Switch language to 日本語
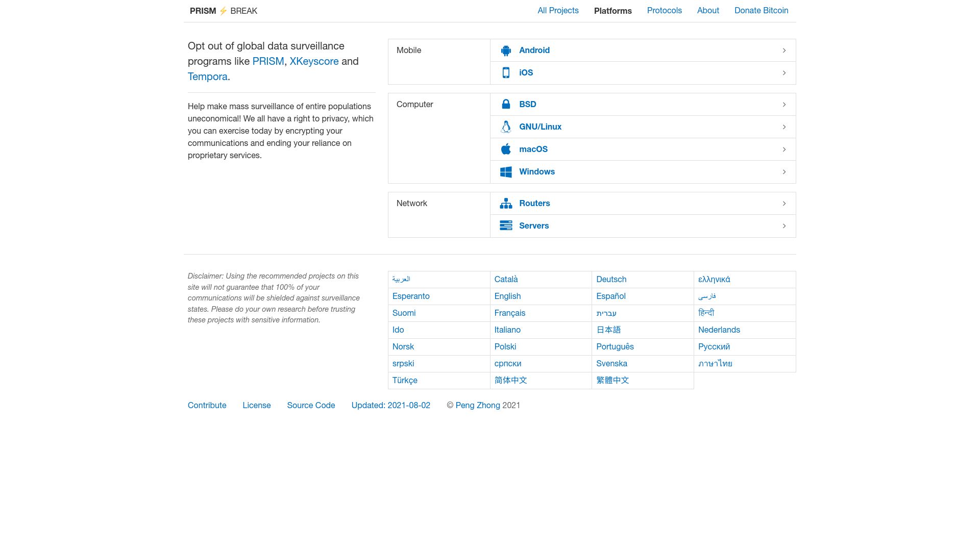 [x=608, y=330]
